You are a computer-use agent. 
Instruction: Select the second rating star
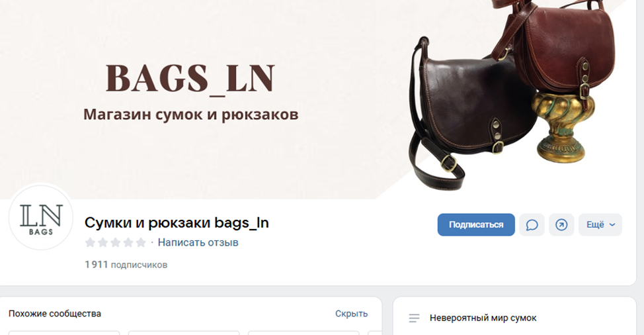tap(102, 242)
